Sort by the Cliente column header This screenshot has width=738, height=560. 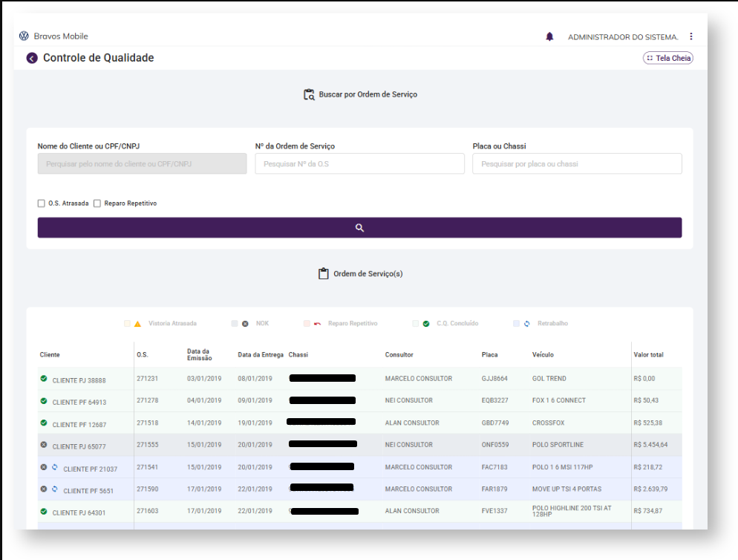coord(50,355)
